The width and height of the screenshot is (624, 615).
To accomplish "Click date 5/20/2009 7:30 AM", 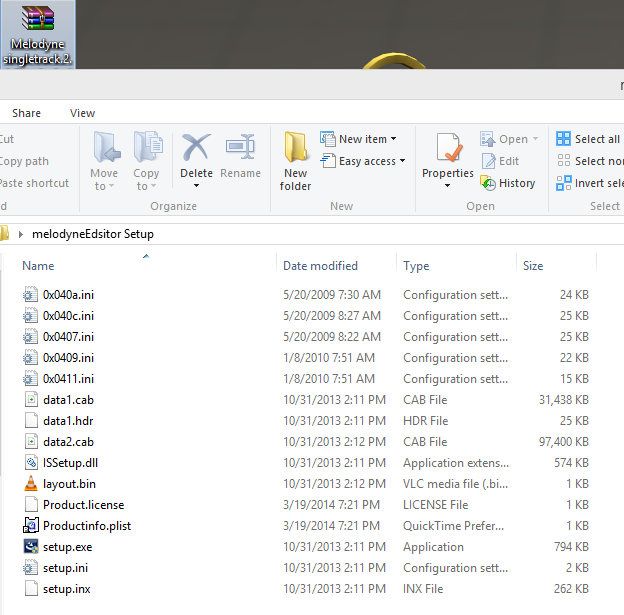I will coord(332,295).
